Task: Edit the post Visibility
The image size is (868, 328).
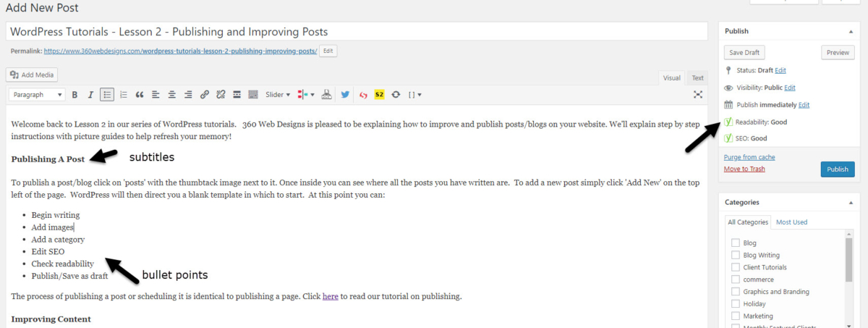Action: (x=790, y=88)
